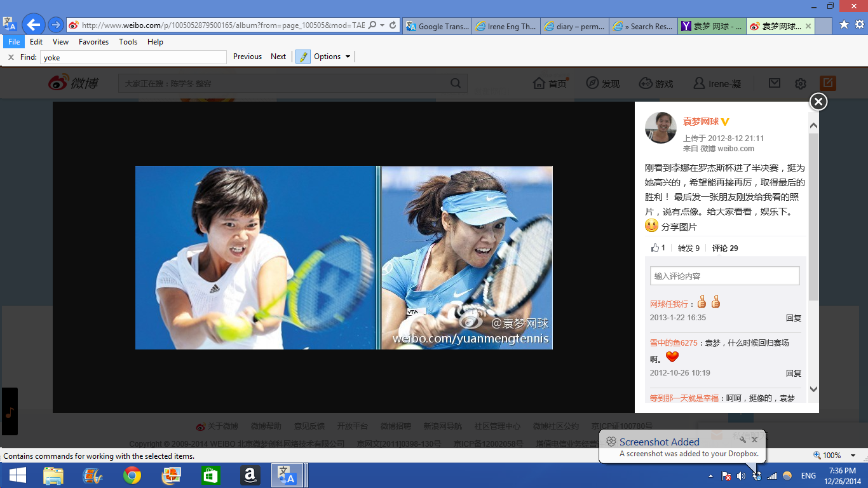
Task: Open the Favorites star icon
Action: coord(844,25)
